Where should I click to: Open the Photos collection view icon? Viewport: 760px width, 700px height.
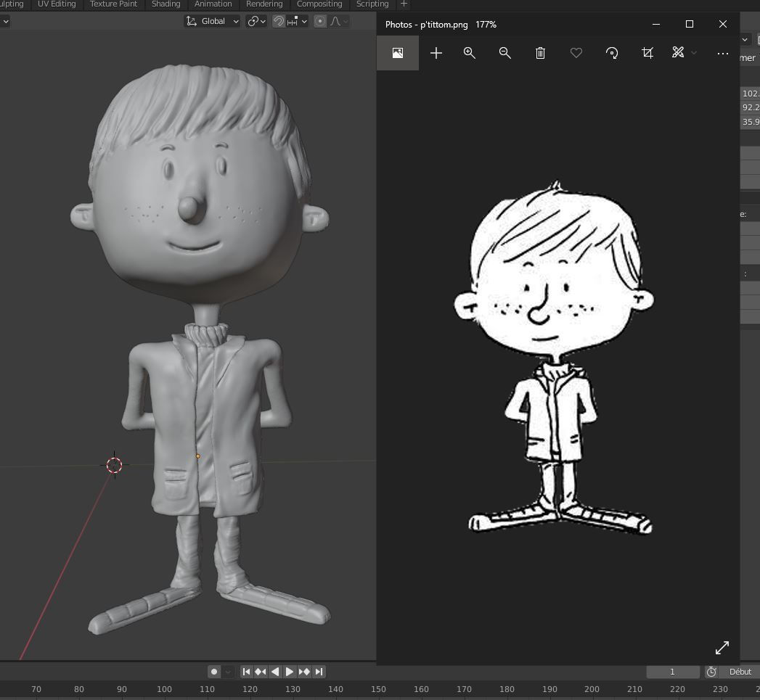click(x=398, y=53)
